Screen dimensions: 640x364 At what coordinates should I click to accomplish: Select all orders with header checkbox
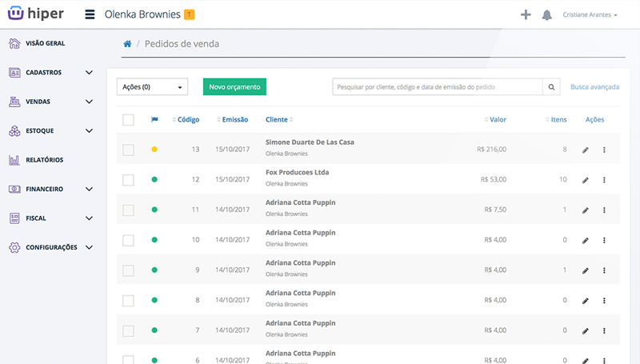point(129,120)
